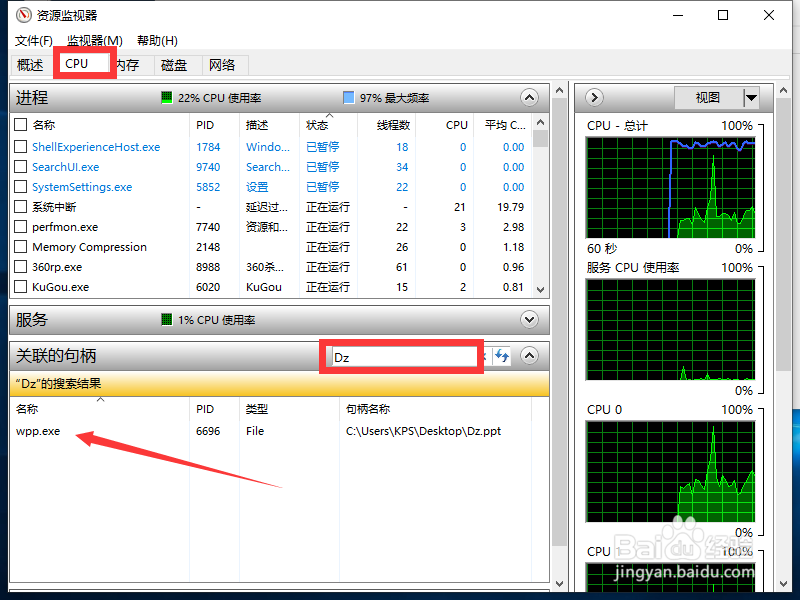The height and width of the screenshot is (600, 800).
Task: Toggle the select-all checkbox beside 名称
Action: coord(20,125)
